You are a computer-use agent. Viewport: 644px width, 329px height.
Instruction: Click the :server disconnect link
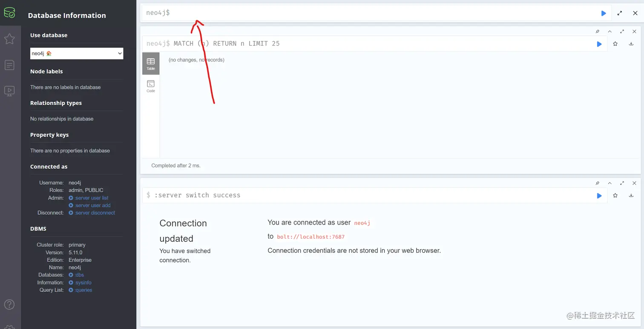[92, 213]
